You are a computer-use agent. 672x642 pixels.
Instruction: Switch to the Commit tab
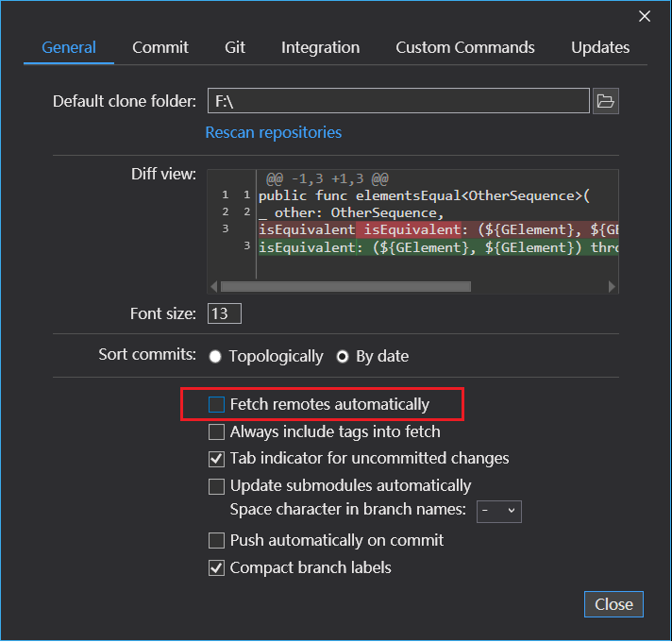[x=160, y=47]
